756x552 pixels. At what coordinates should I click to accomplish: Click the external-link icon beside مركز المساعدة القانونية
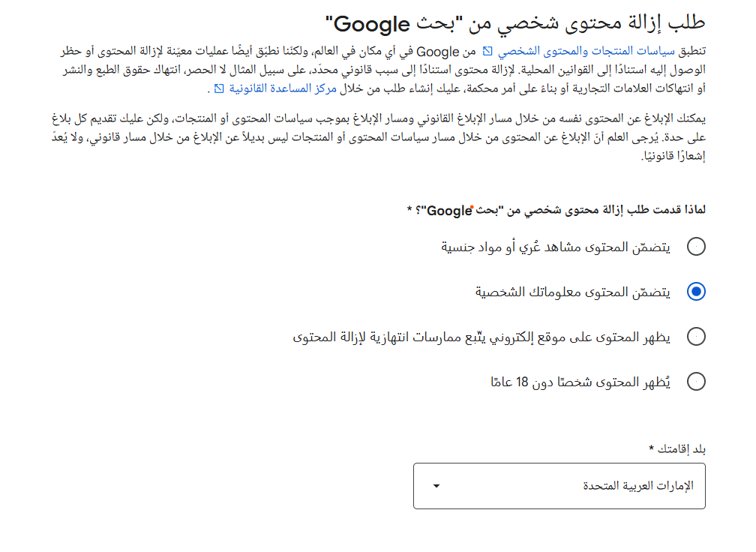coord(219,89)
